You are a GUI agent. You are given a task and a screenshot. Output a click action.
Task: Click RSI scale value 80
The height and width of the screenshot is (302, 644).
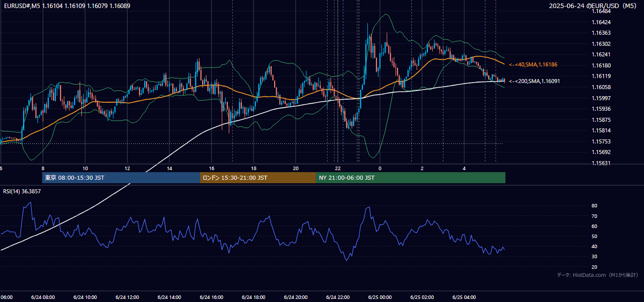(595, 206)
